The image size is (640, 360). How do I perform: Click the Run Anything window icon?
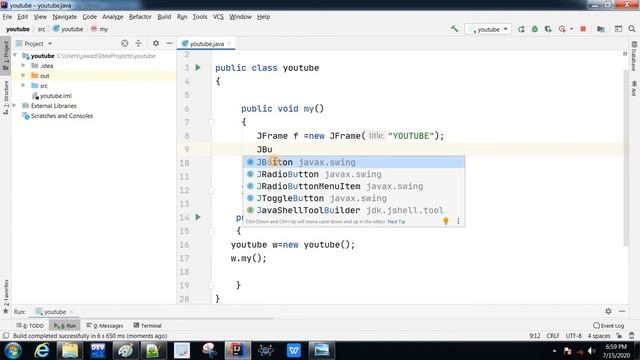coord(618,29)
